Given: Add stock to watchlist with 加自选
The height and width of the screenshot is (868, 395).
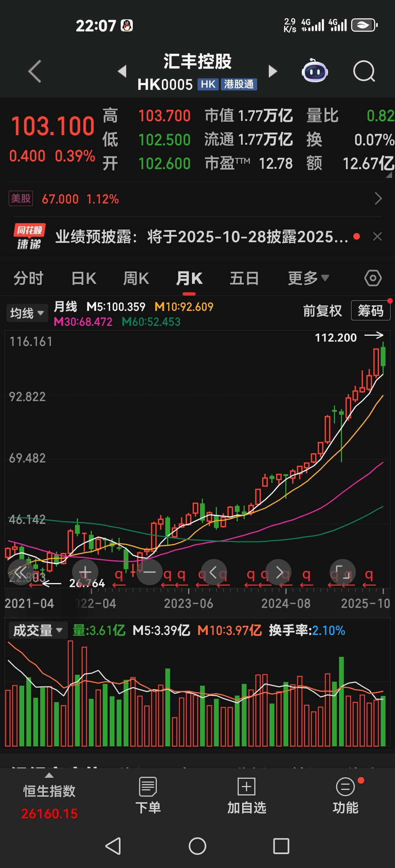Looking at the screenshot, I should pyautogui.click(x=247, y=796).
